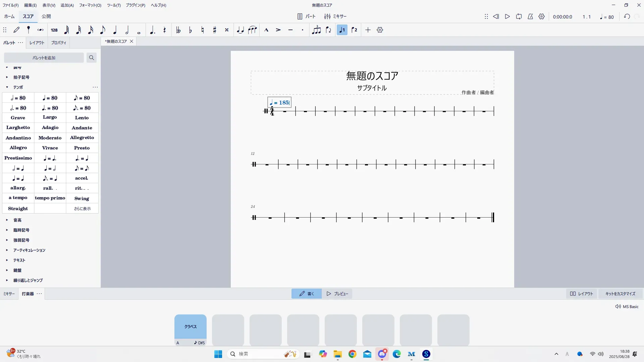
Task: Switch to the プロパティ tab
Action: tap(59, 43)
